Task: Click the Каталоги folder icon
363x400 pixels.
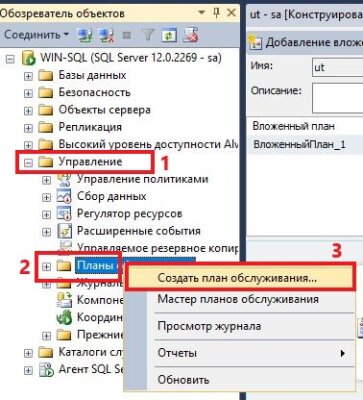Action: [46, 352]
